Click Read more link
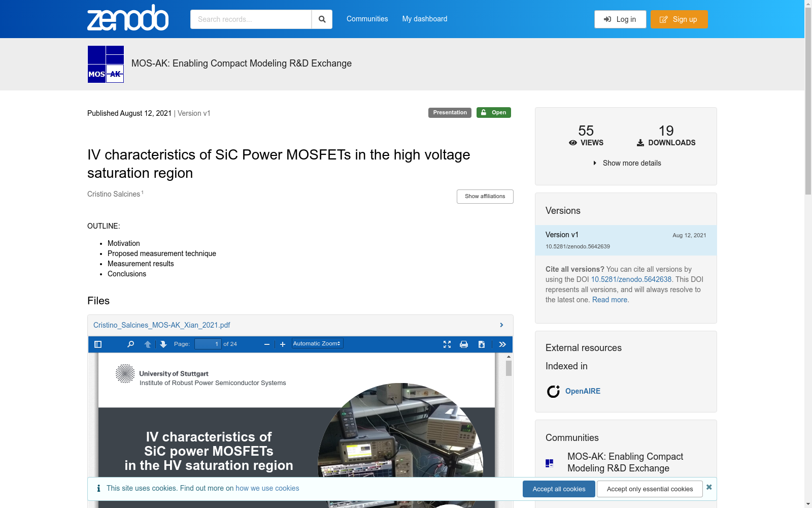 (610, 300)
